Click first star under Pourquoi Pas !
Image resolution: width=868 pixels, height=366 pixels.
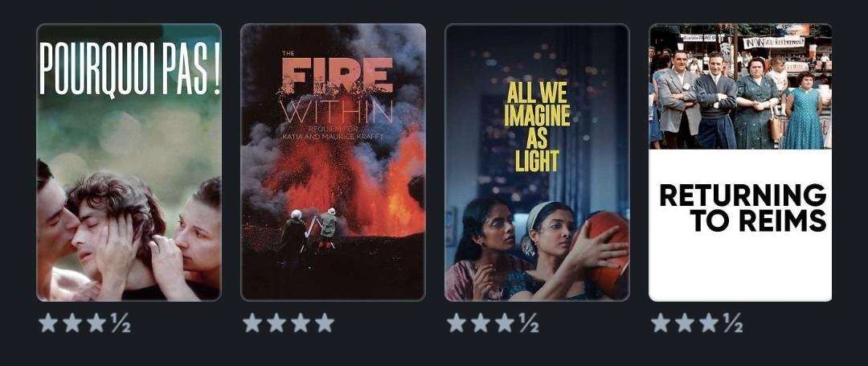pyautogui.click(x=48, y=323)
